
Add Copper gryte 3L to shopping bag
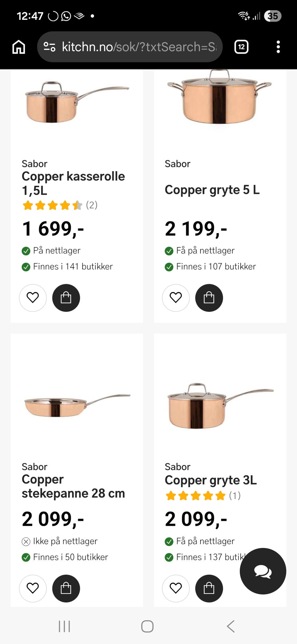(x=209, y=589)
